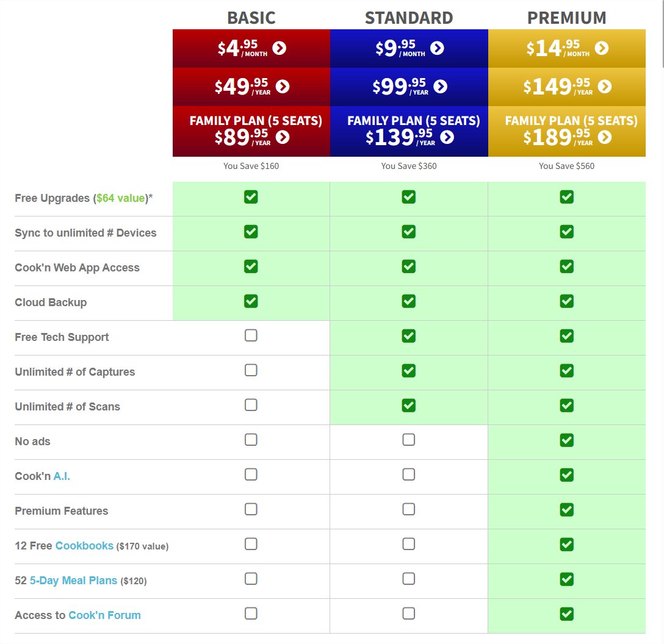Screen dimensions: 664x644
Task: Open the Cook'n A.I. link
Action: (62, 476)
